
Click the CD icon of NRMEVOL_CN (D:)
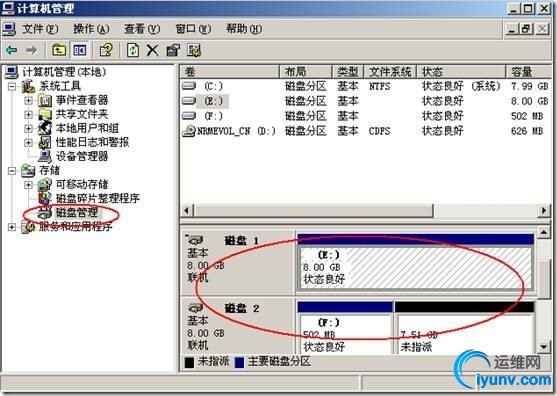click(189, 131)
